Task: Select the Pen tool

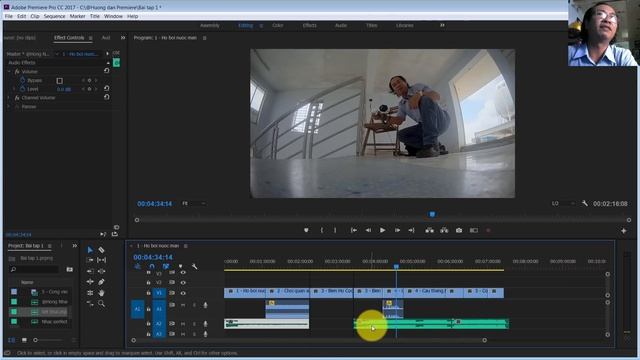Action: click(101, 282)
